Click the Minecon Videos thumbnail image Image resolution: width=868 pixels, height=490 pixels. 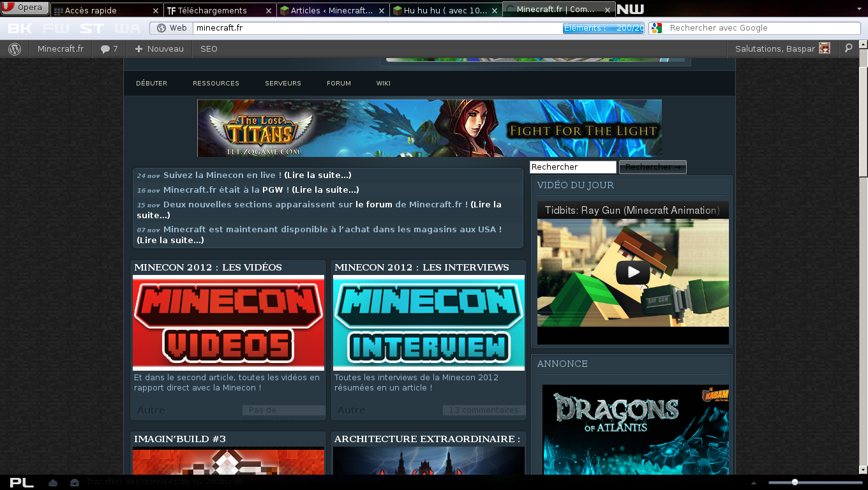coord(228,323)
